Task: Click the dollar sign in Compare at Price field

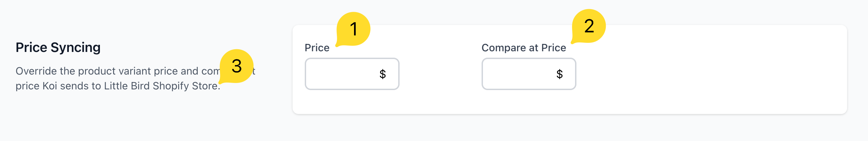Action: [x=559, y=74]
